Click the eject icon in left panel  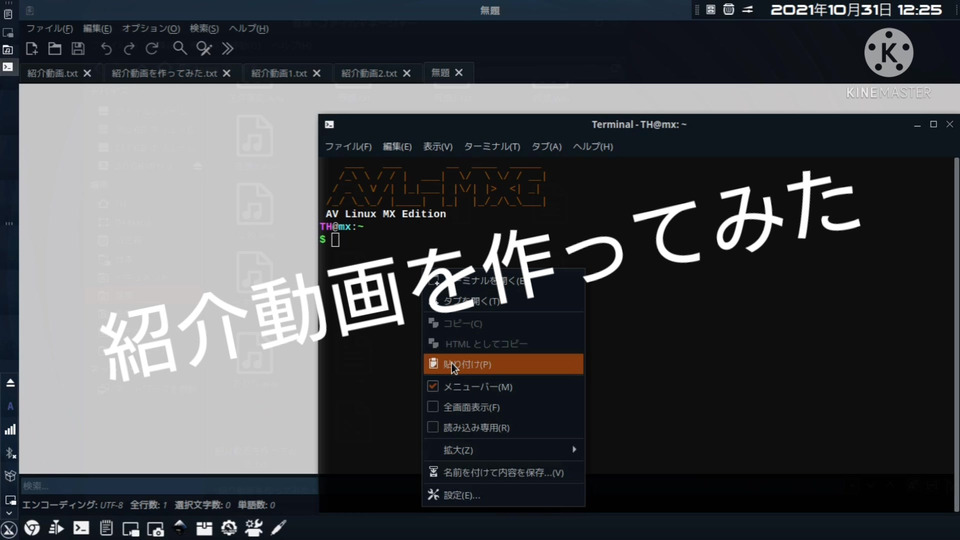[x=10, y=383]
